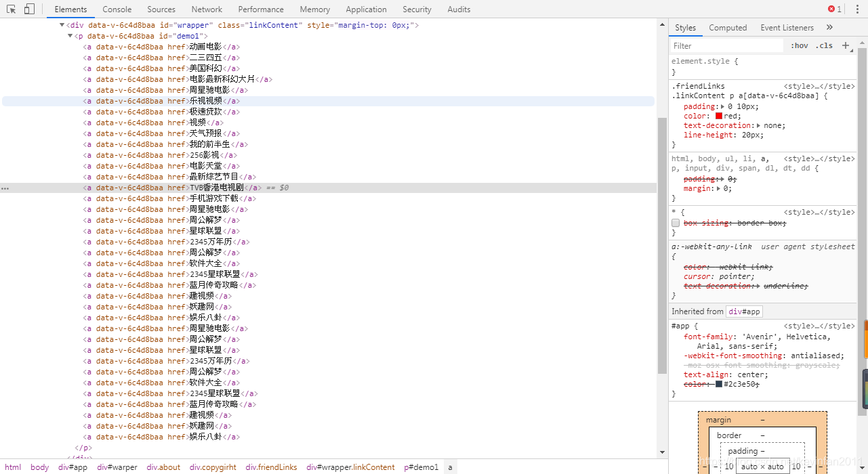Toggle the :hov element state button
Image resolution: width=868 pixels, height=474 pixels.
pos(800,46)
